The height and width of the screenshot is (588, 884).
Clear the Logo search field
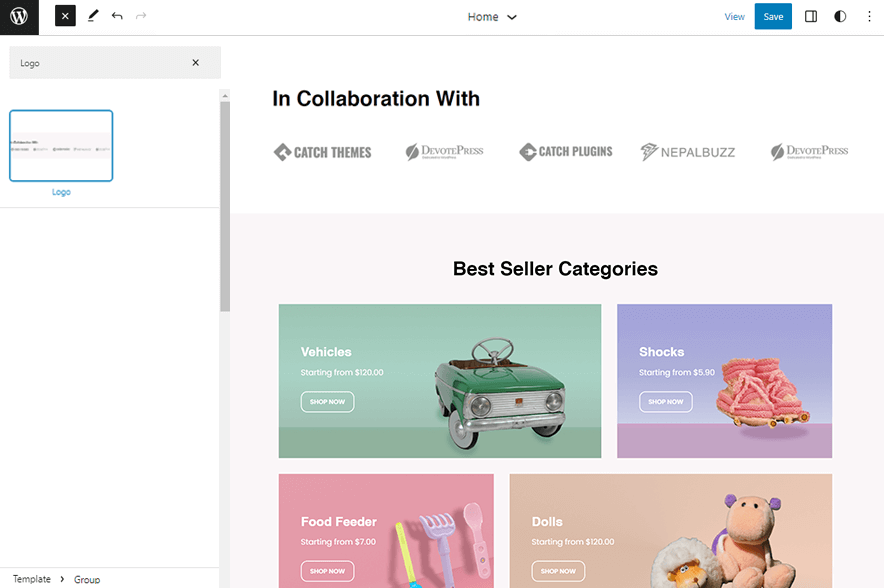(195, 63)
